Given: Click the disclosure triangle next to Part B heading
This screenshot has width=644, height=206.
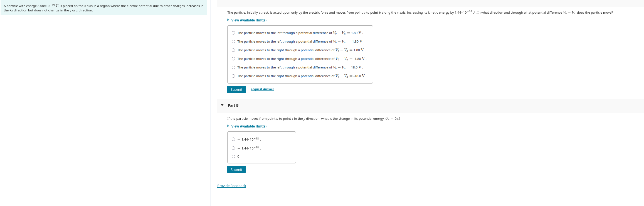Looking at the screenshot, I should tap(222, 105).
